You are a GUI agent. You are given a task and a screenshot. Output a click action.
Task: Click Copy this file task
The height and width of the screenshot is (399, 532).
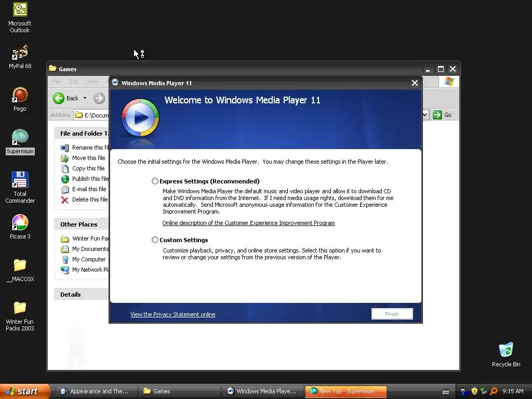[x=83, y=168]
